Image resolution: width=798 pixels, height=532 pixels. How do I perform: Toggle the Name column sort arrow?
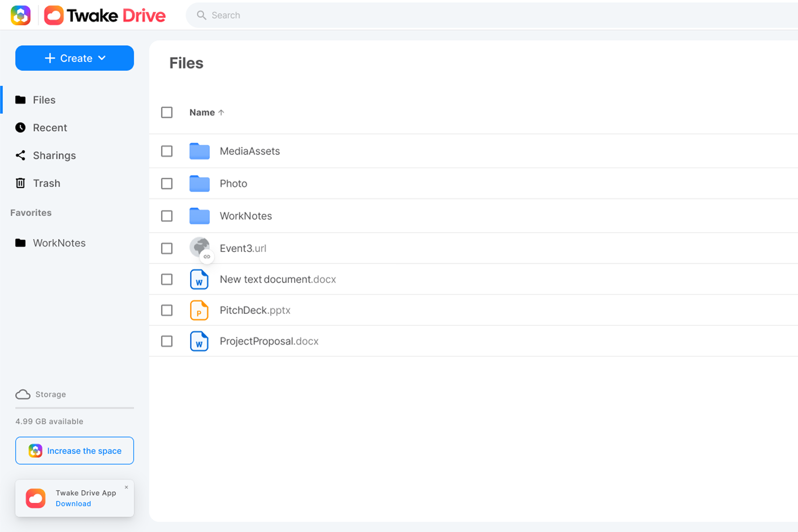[221, 112]
